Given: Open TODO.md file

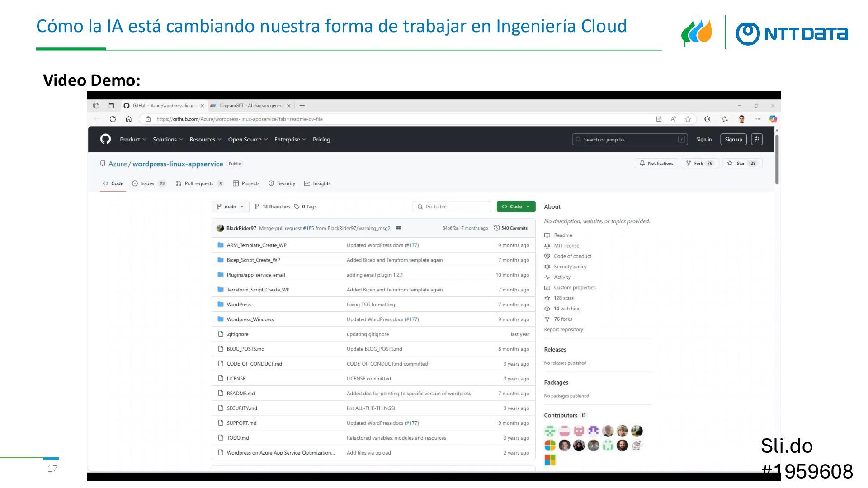Looking at the screenshot, I should (238, 438).
